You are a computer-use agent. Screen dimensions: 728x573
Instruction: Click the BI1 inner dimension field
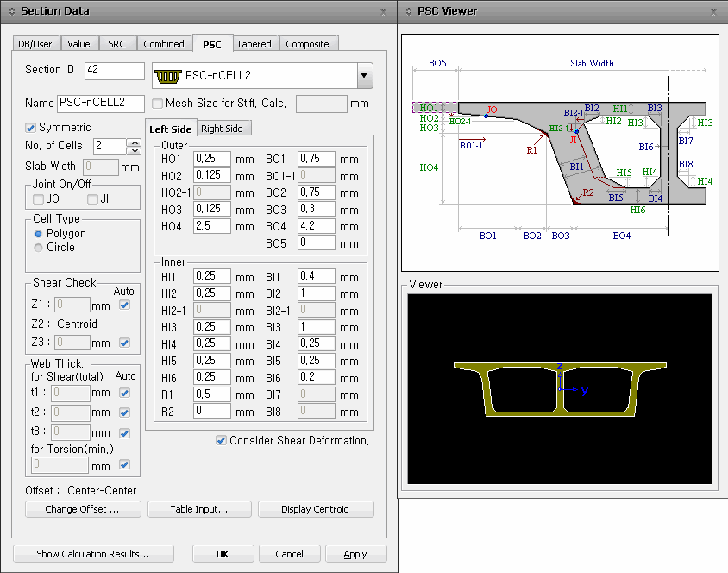[317, 276]
